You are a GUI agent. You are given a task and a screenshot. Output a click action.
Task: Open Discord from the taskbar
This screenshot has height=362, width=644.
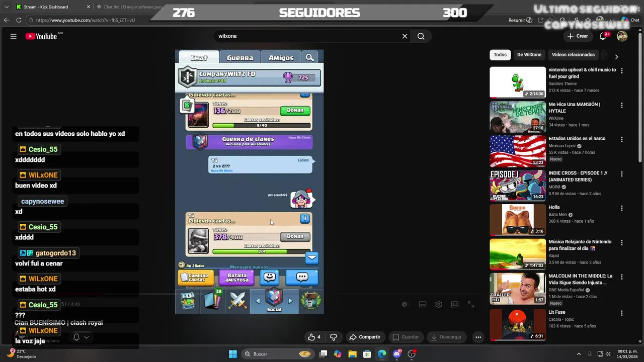coord(397,354)
